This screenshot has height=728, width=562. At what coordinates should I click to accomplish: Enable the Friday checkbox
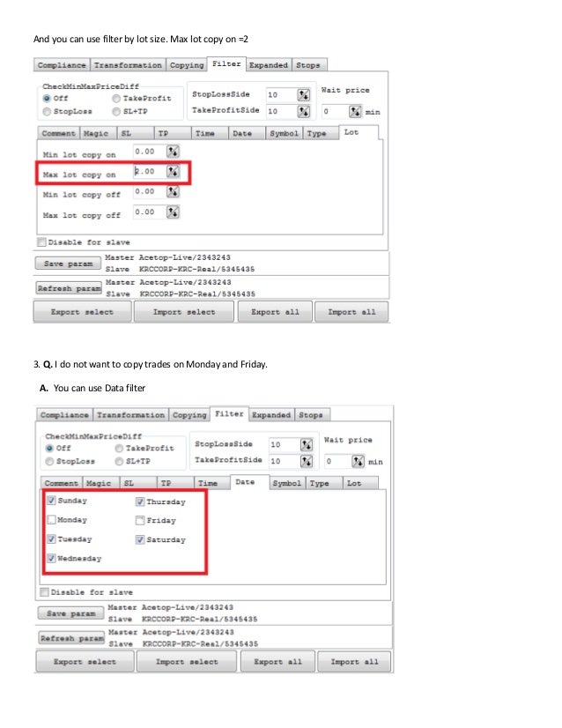[x=140, y=521]
